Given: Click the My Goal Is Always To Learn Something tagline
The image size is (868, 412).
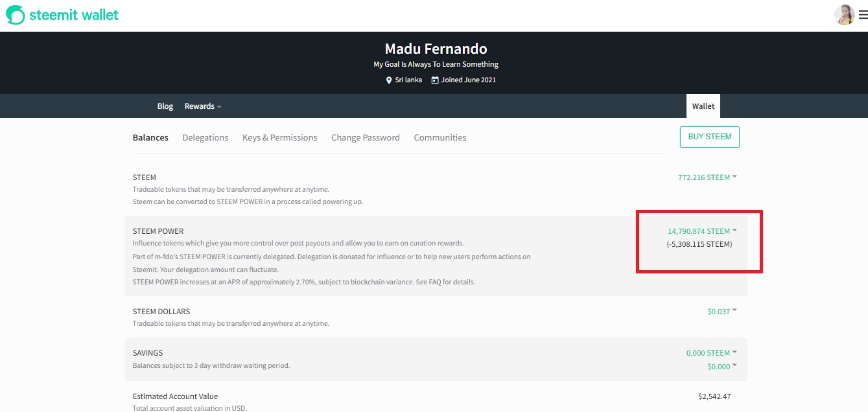Looking at the screenshot, I should point(436,64).
